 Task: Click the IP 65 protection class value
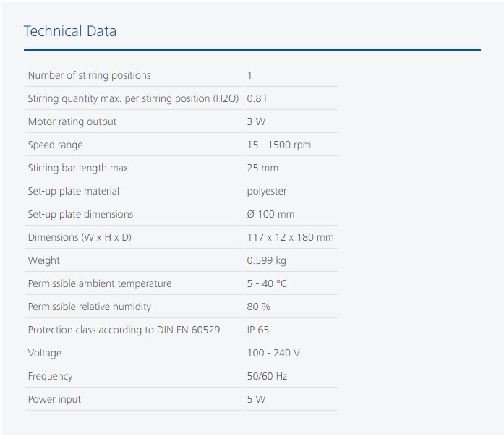point(258,330)
